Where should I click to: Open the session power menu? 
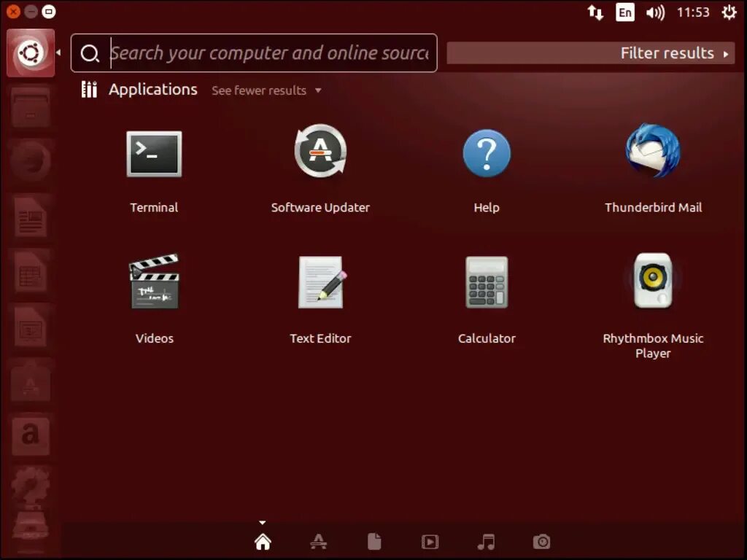coord(729,12)
